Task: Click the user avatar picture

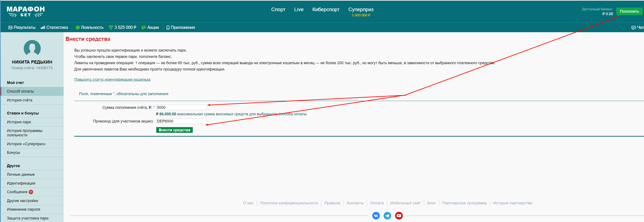Action: tap(32, 48)
